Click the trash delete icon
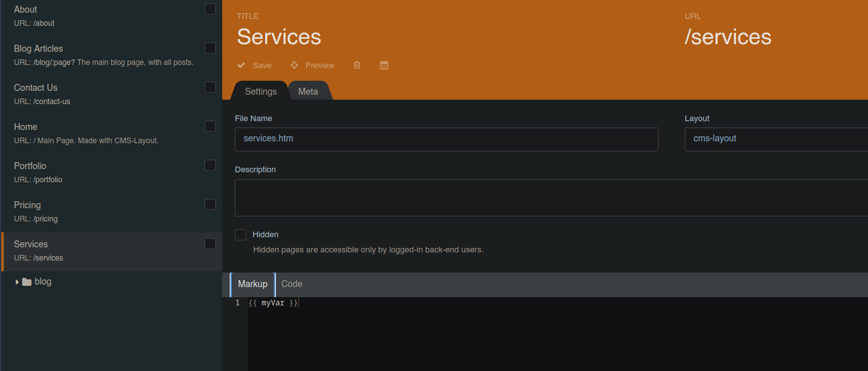Viewport: 868px width, 371px height. pos(357,65)
